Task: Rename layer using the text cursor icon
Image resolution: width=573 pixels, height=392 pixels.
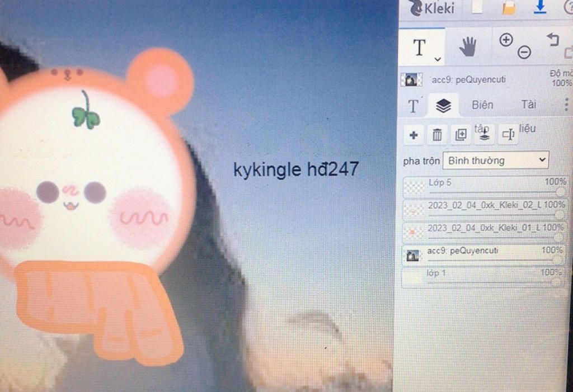Action: click(508, 135)
